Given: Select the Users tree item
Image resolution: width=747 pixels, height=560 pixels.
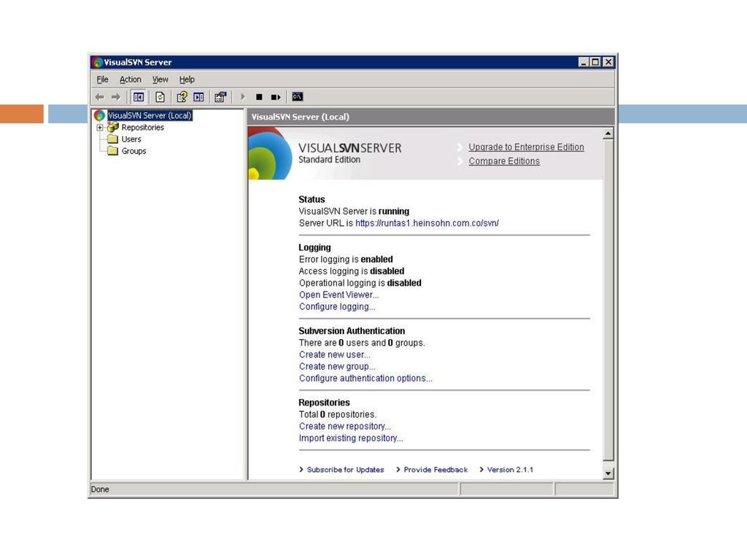Looking at the screenshot, I should [131, 139].
